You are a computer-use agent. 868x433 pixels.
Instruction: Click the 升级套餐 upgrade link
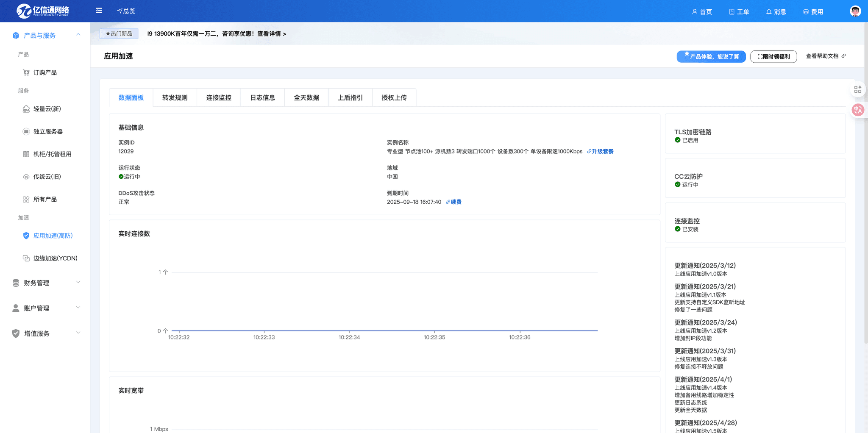coord(602,151)
